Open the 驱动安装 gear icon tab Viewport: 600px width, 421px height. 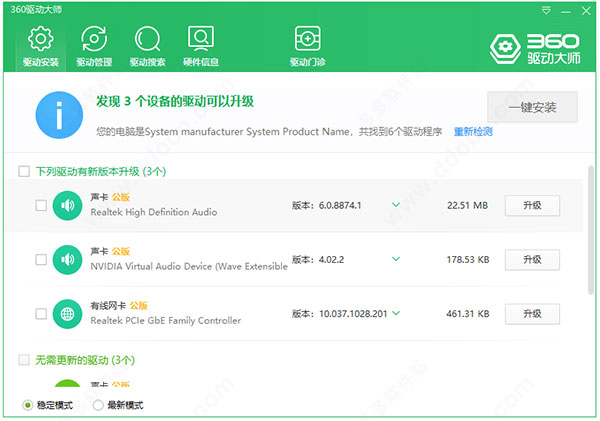pos(40,46)
